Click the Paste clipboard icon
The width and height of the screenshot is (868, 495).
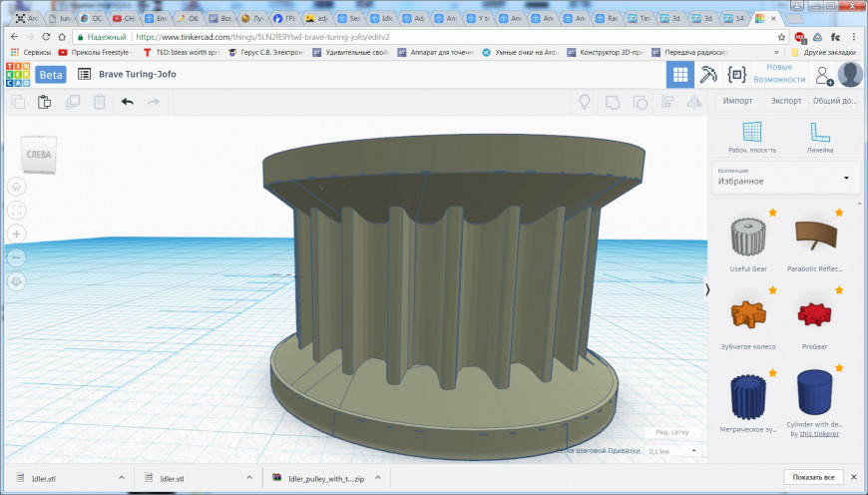[x=45, y=101]
